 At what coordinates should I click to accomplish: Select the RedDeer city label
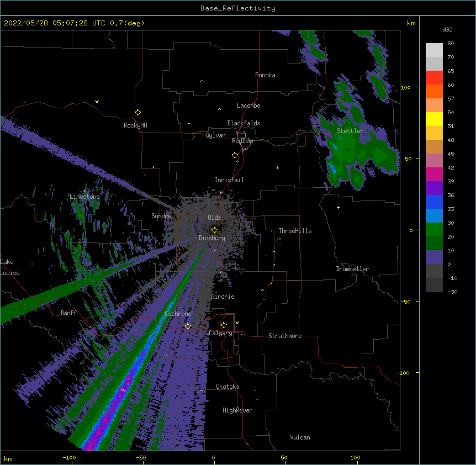[243, 141]
